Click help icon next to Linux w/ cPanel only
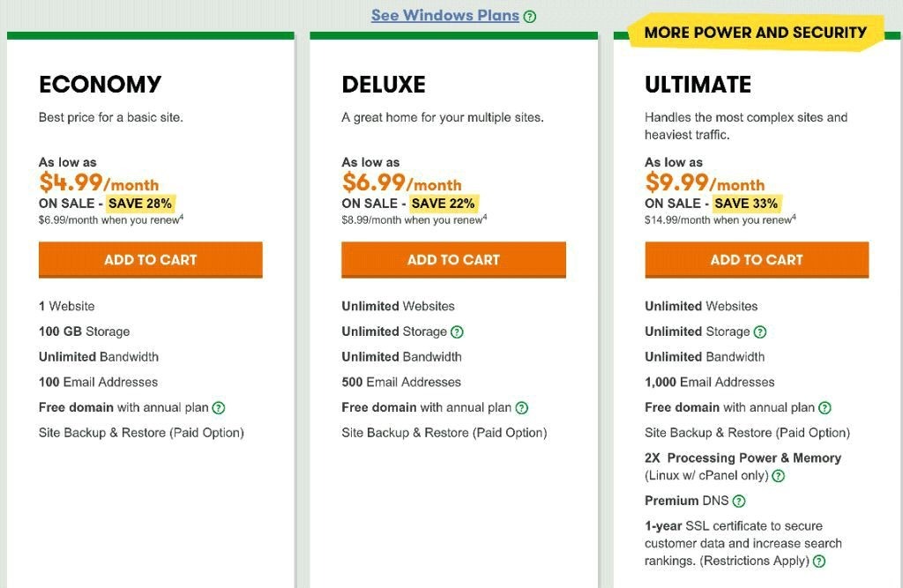903x588 pixels. pyautogui.click(x=779, y=476)
